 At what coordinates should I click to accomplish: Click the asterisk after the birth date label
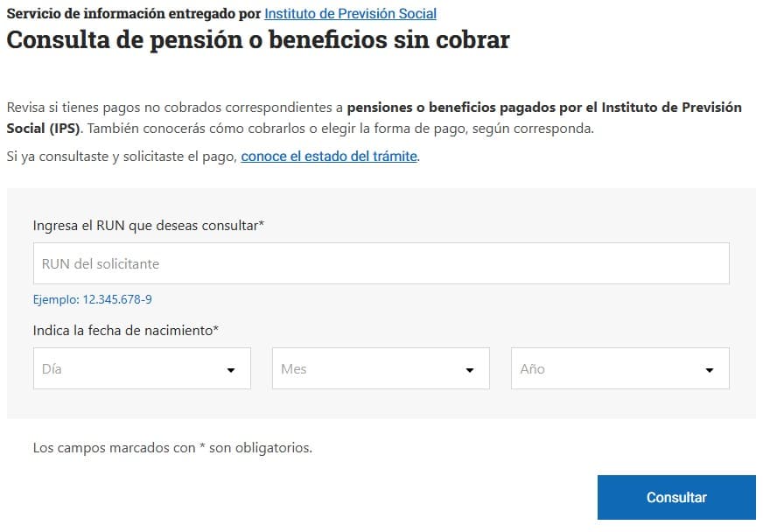pos(216,330)
